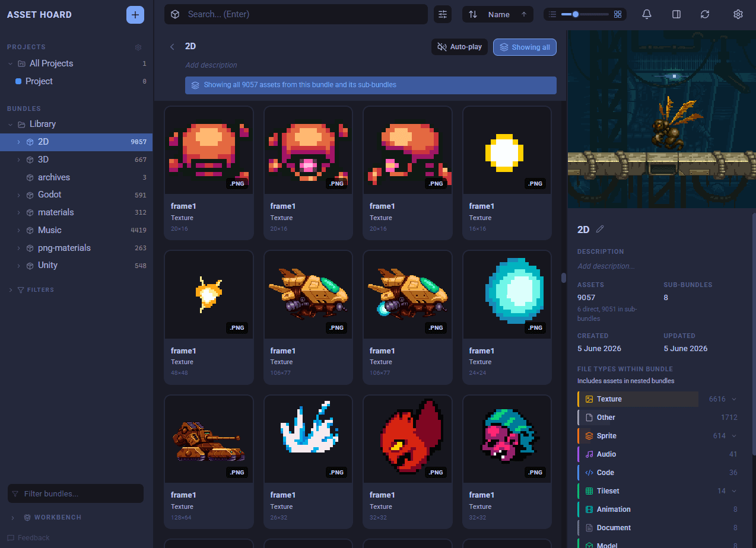
Task: Click the Other file type icon
Action: pyautogui.click(x=589, y=418)
